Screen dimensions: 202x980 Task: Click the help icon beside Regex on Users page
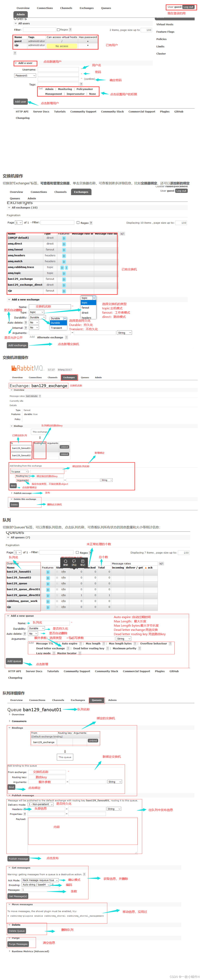click(70, 30)
